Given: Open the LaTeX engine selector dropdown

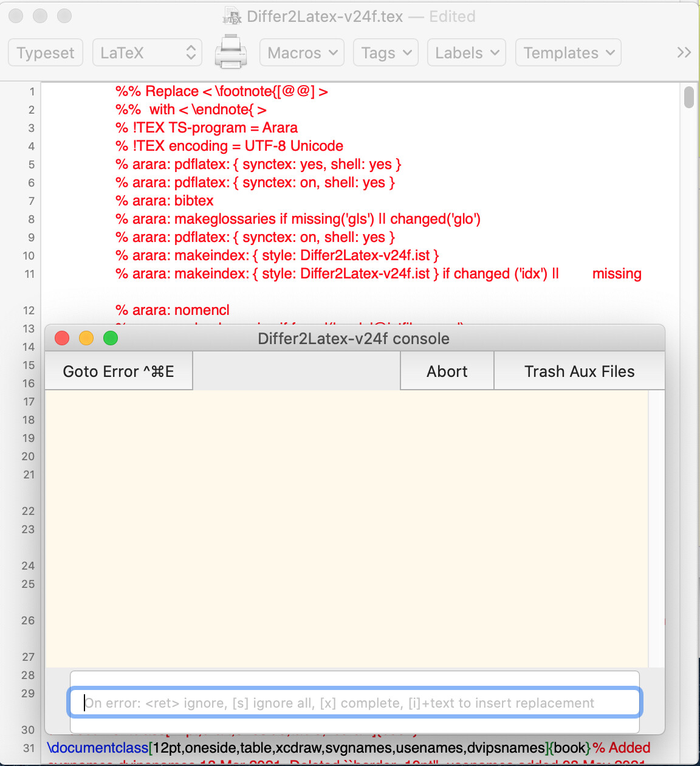Looking at the screenshot, I should click(x=147, y=53).
